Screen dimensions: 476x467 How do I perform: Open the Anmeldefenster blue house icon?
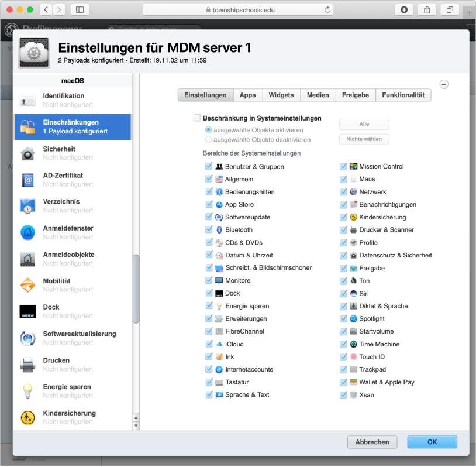tap(27, 233)
